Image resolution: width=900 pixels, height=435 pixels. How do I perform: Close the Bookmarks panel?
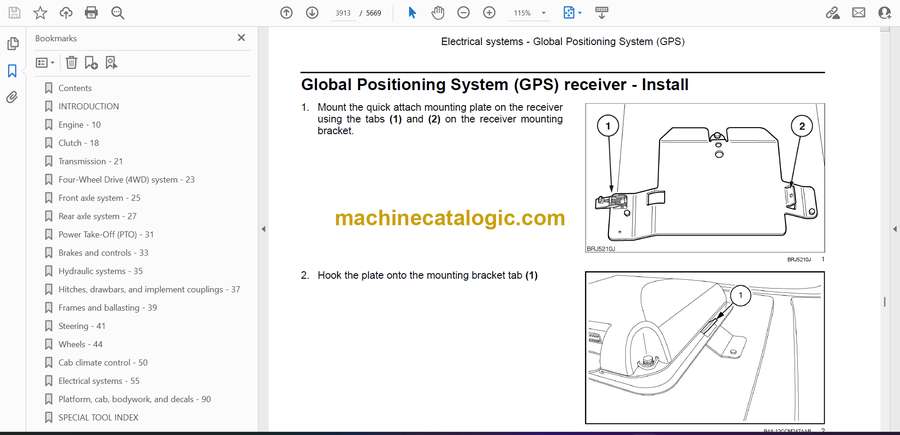(x=241, y=38)
